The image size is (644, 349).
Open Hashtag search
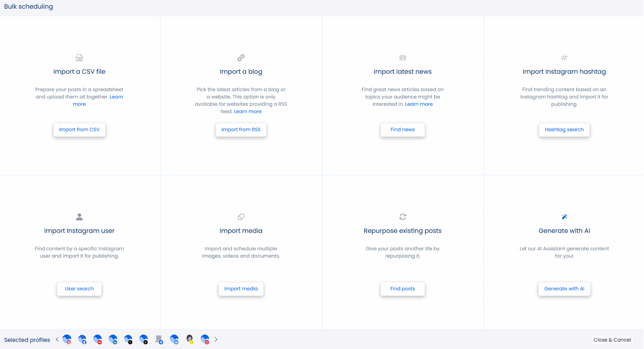(564, 130)
